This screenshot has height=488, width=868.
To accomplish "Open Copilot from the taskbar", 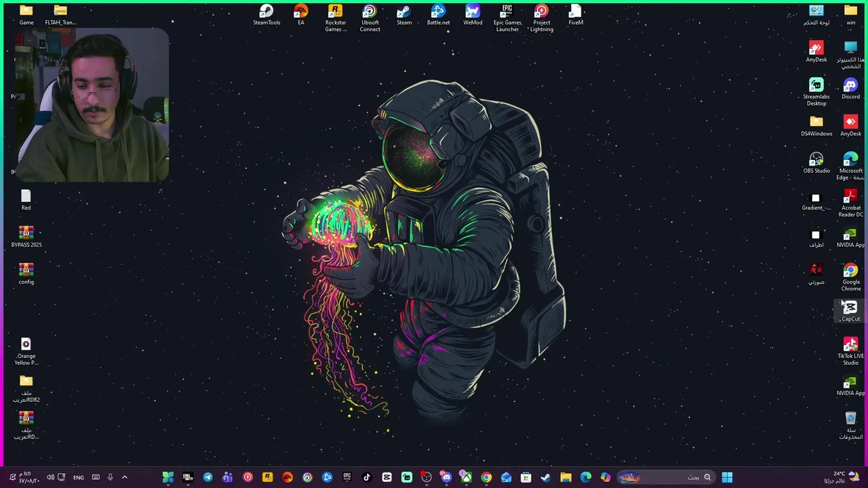I will [605, 477].
